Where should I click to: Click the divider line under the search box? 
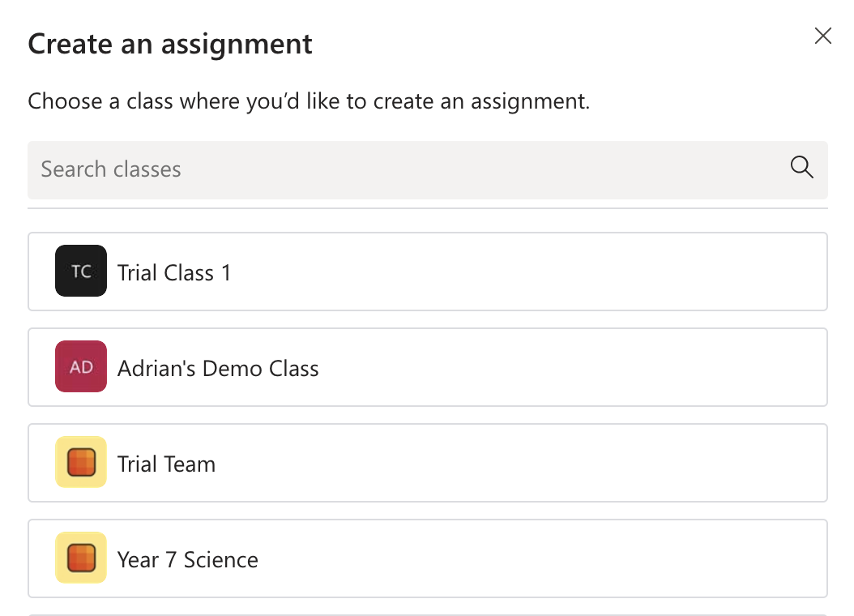(x=428, y=208)
